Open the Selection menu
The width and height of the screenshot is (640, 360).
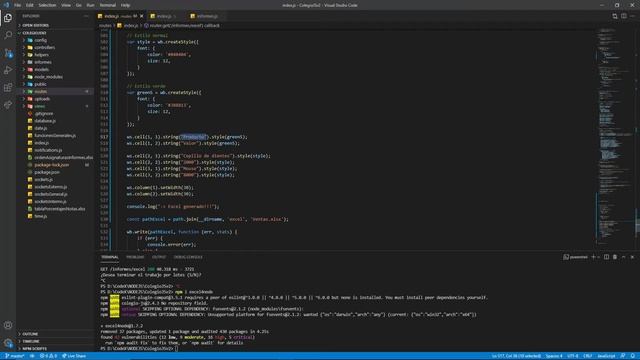(47, 5)
